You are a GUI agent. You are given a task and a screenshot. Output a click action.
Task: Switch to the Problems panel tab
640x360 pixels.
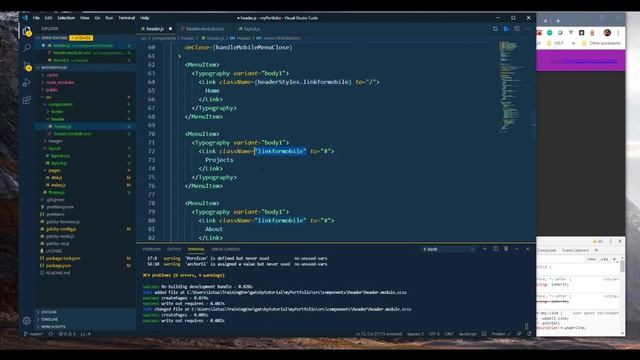pos(151,249)
